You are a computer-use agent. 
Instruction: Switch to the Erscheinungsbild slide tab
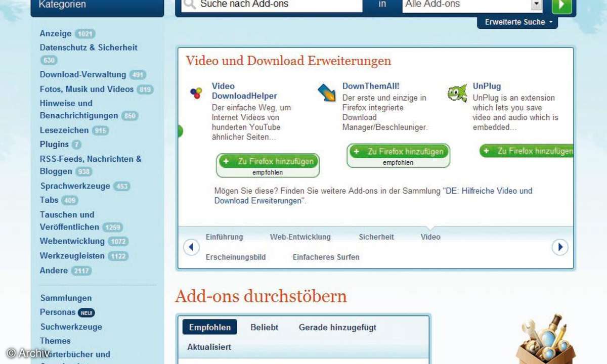coord(236,257)
